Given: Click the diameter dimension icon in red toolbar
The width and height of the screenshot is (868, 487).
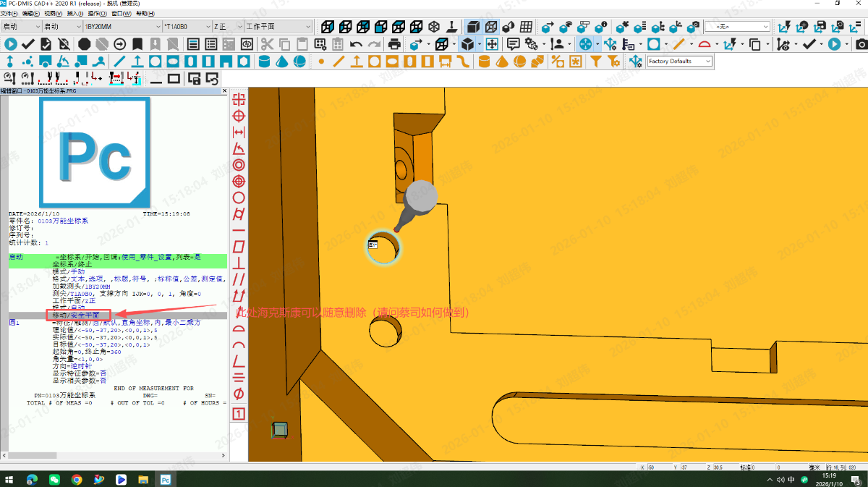Looking at the screenshot, I should click(x=239, y=394).
